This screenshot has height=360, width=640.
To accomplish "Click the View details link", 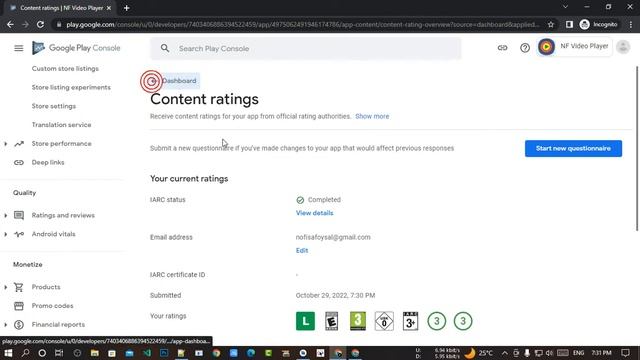I will 314,213.
